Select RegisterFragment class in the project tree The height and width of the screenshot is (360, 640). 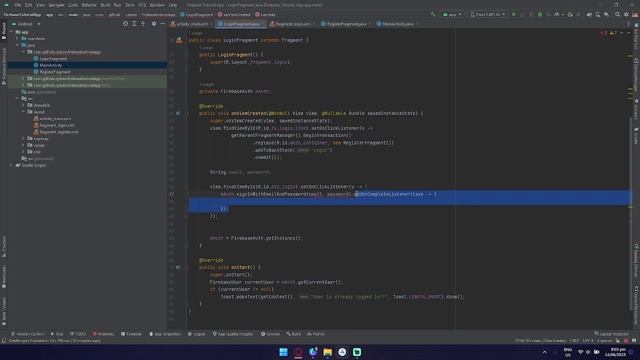55,72
